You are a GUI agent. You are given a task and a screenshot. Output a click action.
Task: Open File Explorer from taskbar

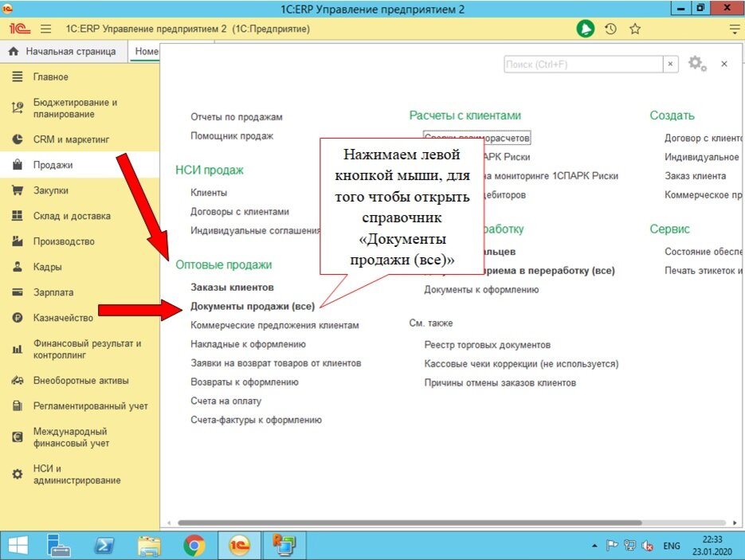tap(149, 546)
